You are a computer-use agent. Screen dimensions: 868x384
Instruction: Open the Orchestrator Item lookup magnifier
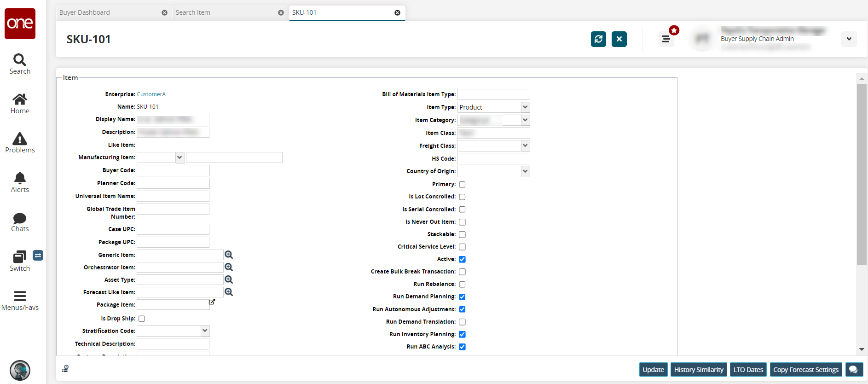point(229,267)
